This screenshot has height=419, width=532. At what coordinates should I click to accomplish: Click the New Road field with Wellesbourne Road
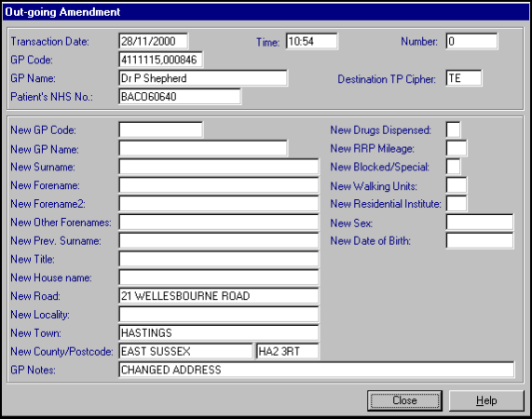tap(219, 295)
